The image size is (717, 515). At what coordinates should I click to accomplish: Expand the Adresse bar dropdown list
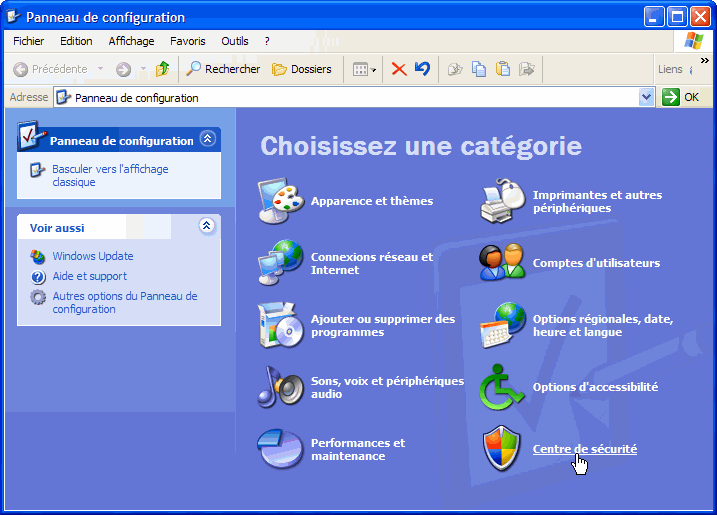(x=646, y=97)
